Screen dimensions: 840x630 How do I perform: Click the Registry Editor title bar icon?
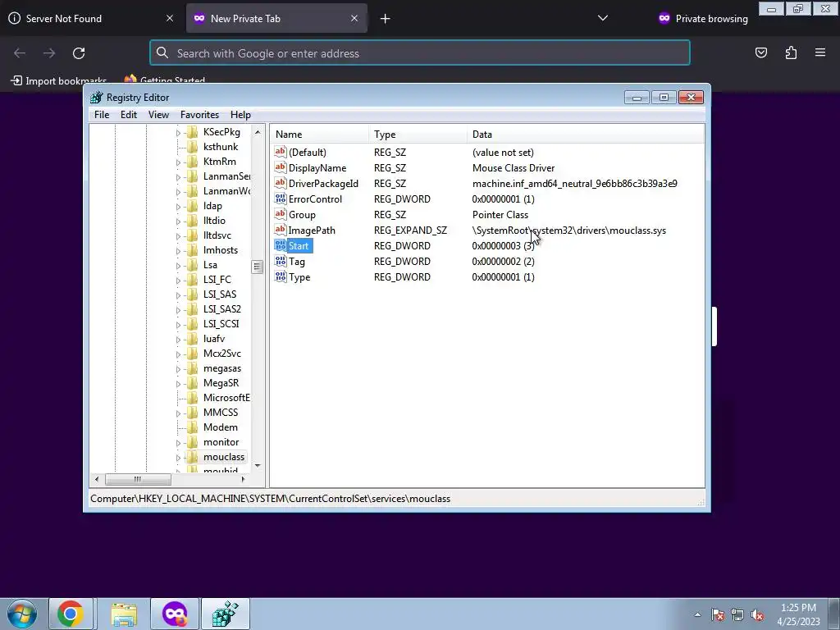pyautogui.click(x=97, y=98)
